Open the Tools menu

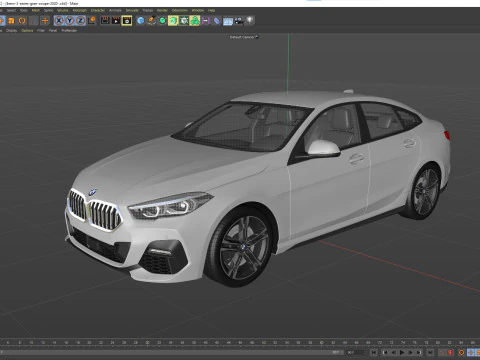pyautogui.click(x=24, y=10)
